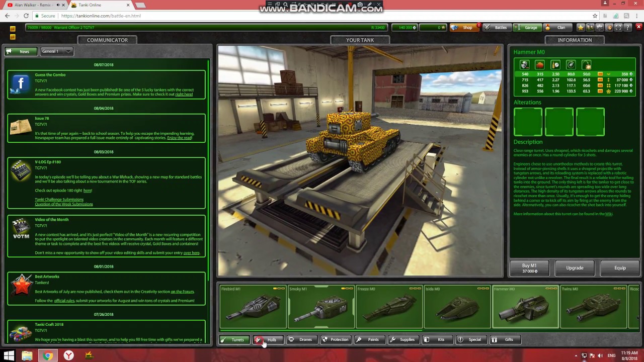
Task: Open the Windows Start menu
Action: 9,356
